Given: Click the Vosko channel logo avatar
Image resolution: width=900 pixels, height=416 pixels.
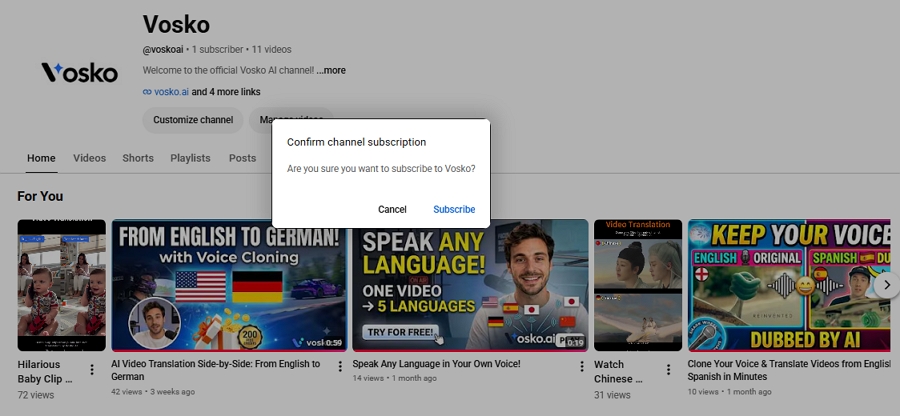Looking at the screenshot, I should tap(79, 72).
